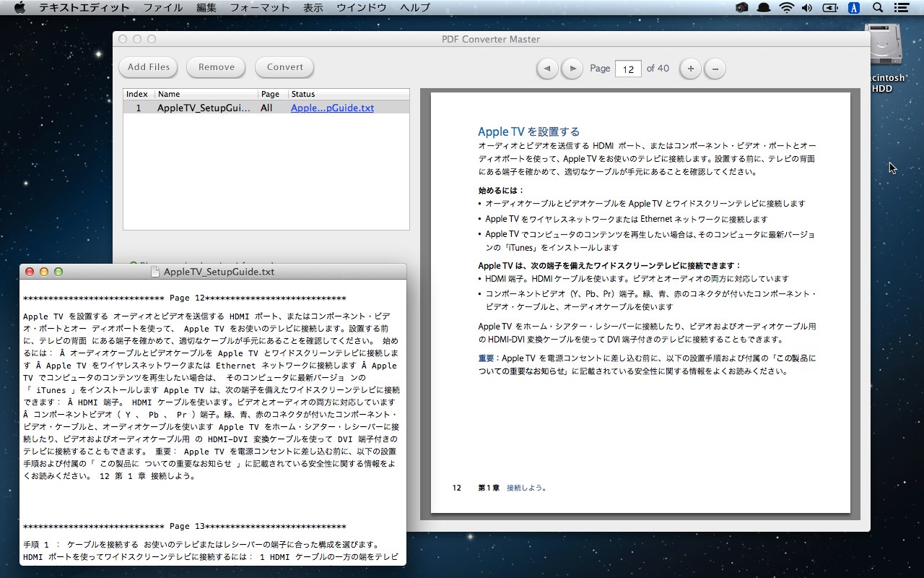Go to the previous PDF page
Image resolution: width=924 pixels, height=578 pixels.
tap(547, 69)
